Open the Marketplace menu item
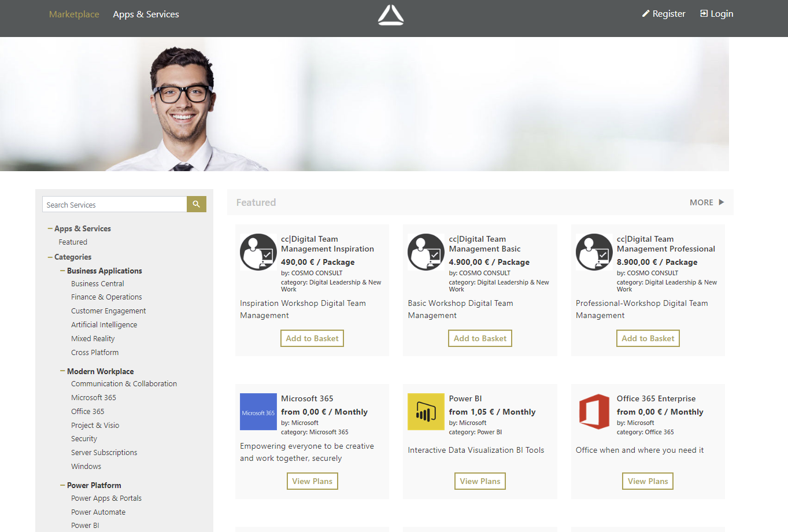 [x=74, y=14]
